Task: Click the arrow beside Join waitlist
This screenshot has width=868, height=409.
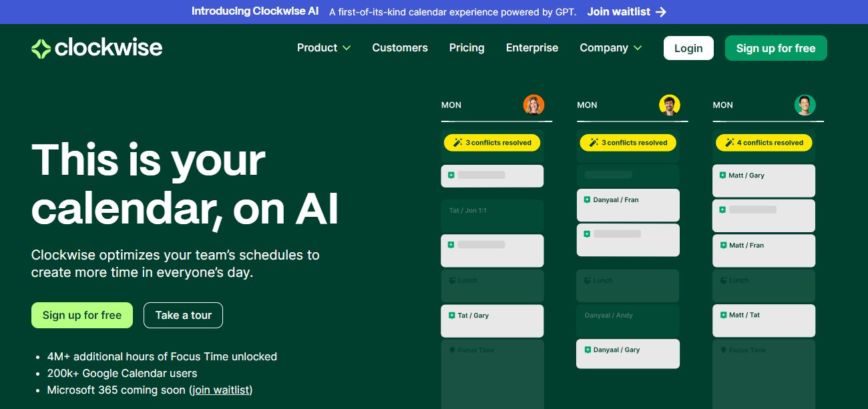Action: pyautogui.click(x=661, y=12)
